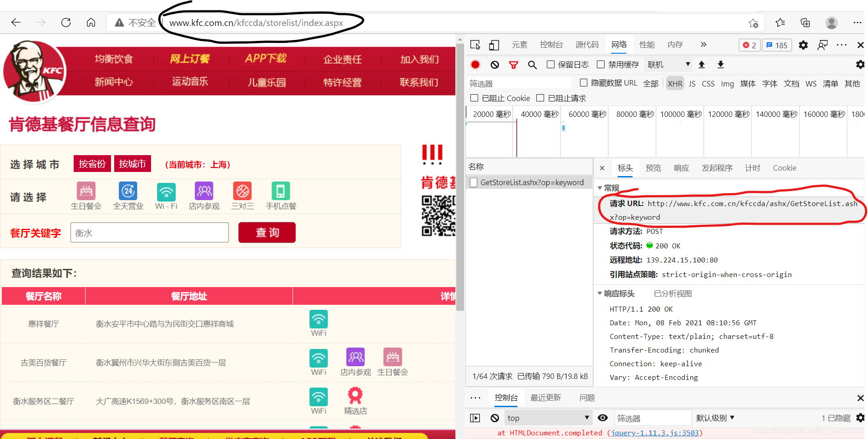Open the Cookie request tab
The height and width of the screenshot is (439, 868).
pyautogui.click(x=785, y=168)
